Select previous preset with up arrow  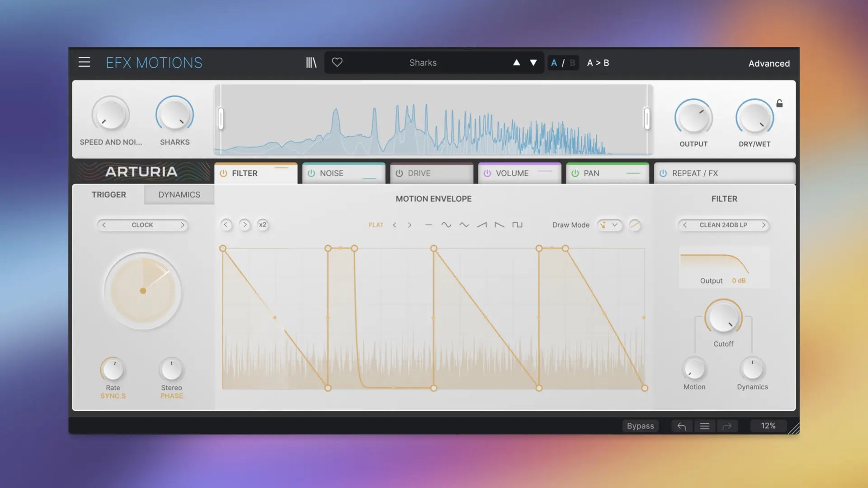pos(516,62)
